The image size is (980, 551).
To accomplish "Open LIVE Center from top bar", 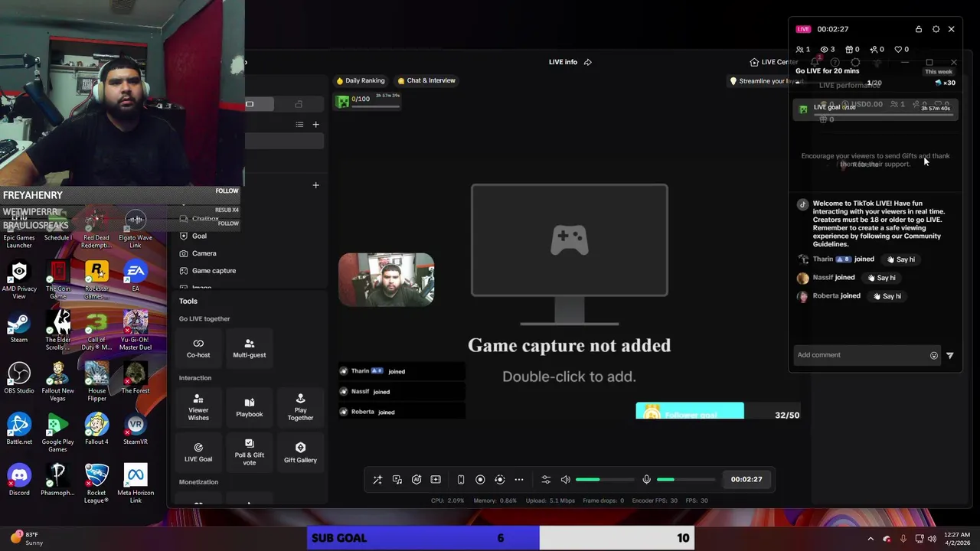I will coord(774,62).
